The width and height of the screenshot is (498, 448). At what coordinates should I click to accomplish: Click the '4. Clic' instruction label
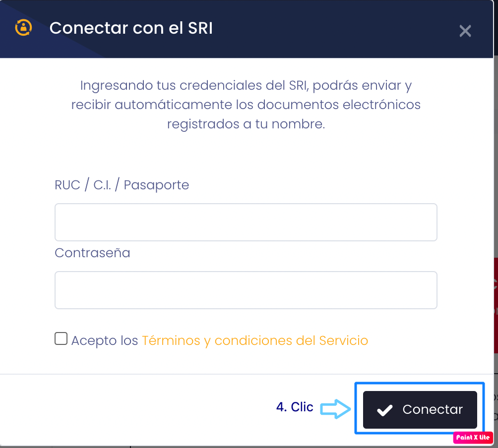(294, 407)
